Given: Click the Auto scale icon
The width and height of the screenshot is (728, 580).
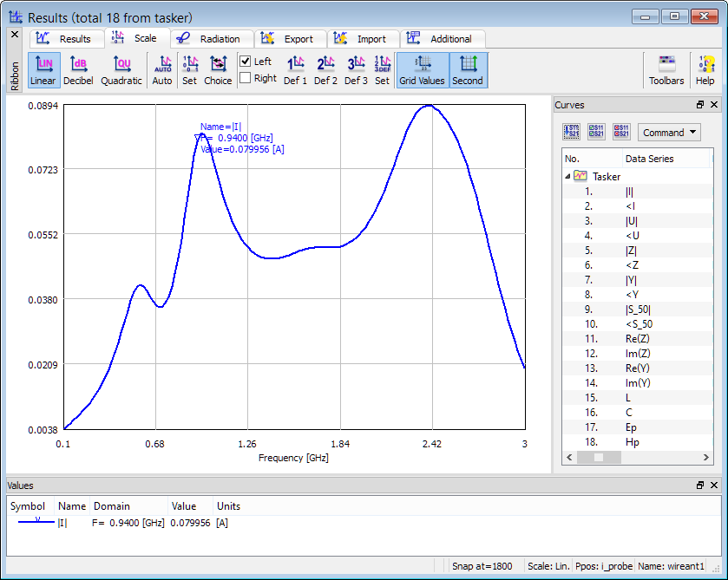Looking at the screenshot, I should (x=162, y=69).
